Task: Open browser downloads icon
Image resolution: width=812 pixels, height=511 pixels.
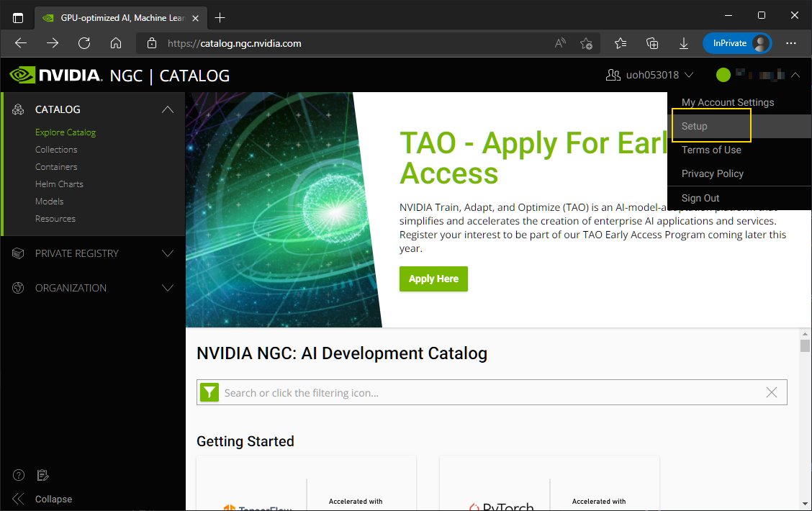Action: tap(684, 43)
